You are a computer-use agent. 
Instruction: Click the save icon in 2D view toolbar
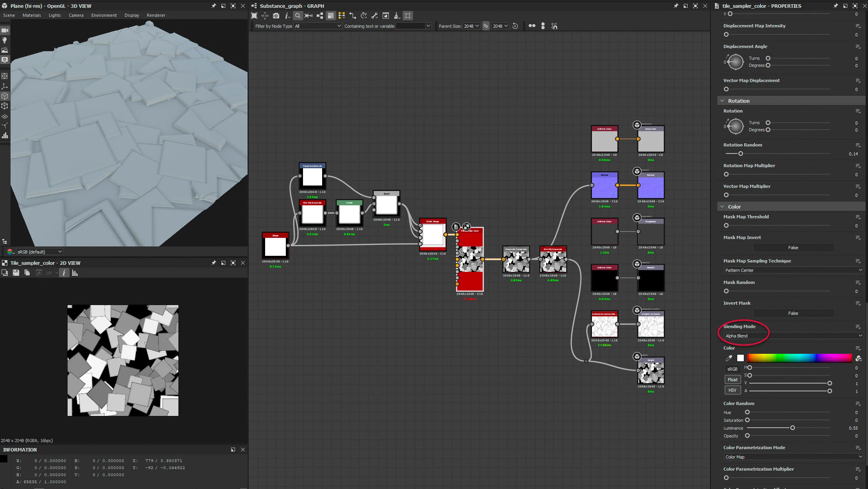[16, 273]
